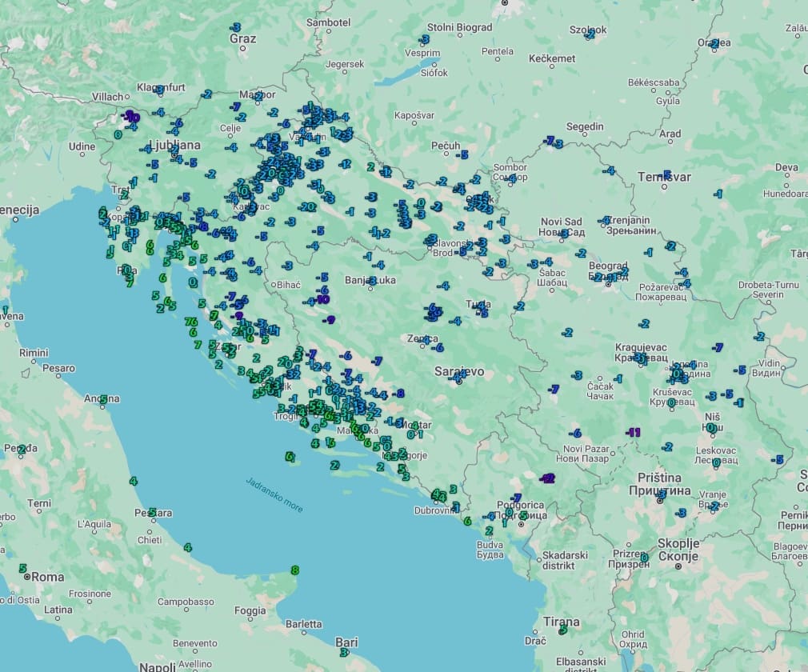Image resolution: width=808 pixels, height=672 pixels.
Task: Click the -12 marker north of Podgorica
Action: click(x=548, y=478)
